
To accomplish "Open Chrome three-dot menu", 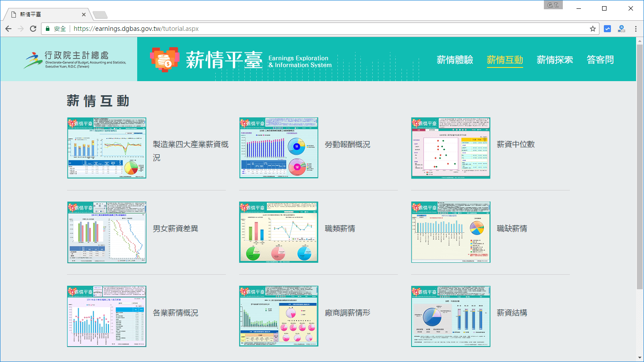I will [x=635, y=29].
